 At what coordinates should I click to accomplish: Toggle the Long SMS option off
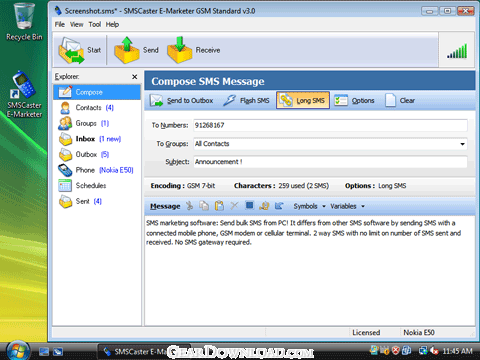(x=303, y=100)
